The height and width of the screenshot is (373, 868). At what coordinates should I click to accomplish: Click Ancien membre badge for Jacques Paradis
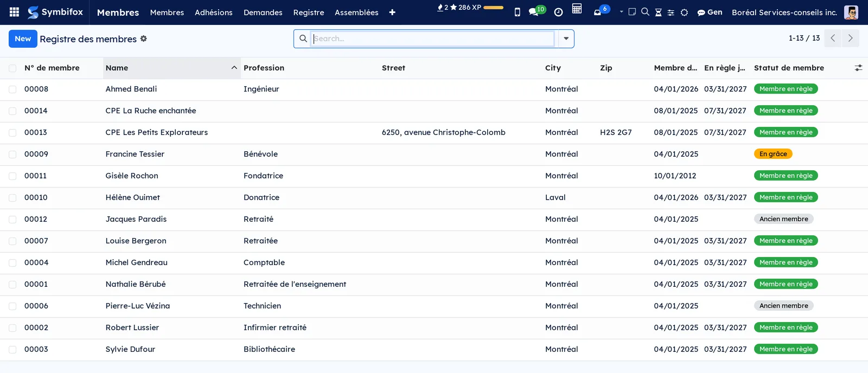(783, 219)
